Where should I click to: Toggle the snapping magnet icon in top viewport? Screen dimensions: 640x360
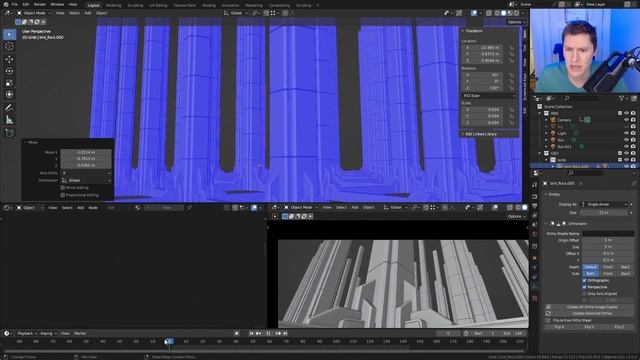click(266, 13)
